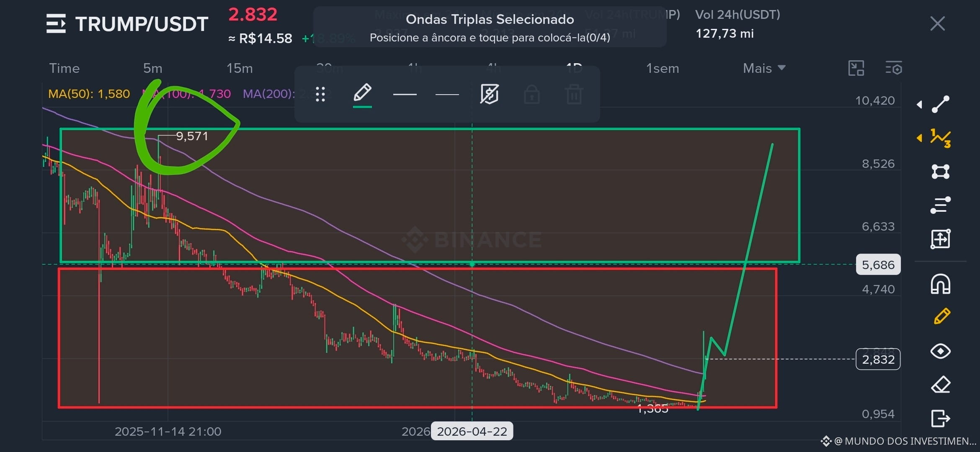The height and width of the screenshot is (452, 980).
Task: Change the line thickness in floating toolbar
Action: (x=405, y=95)
